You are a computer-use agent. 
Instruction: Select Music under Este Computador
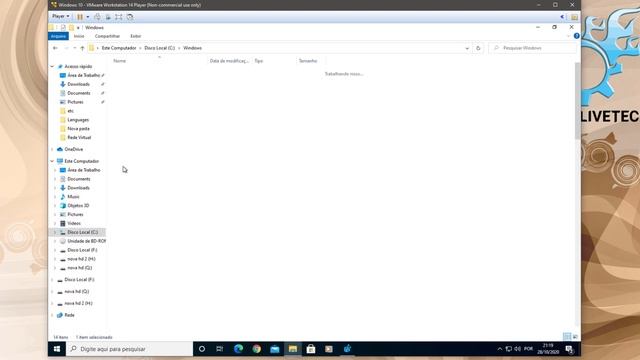[x=73, y=197]
